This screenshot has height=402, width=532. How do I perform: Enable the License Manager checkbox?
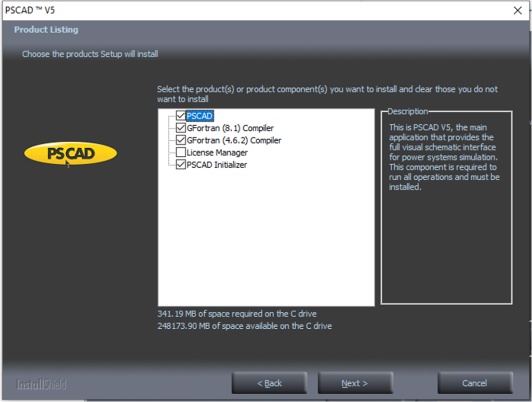point(181,152)
